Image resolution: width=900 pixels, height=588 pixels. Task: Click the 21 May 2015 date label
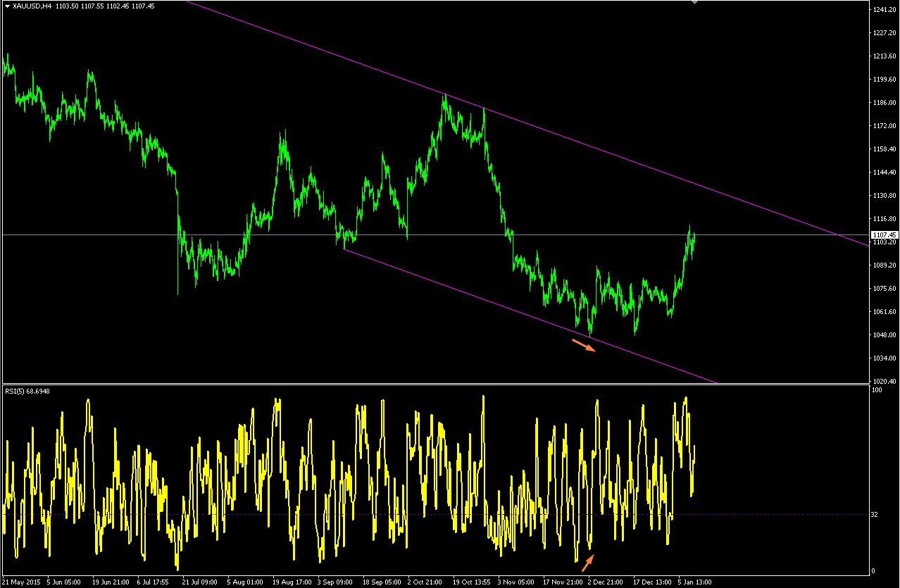[23, 582]
